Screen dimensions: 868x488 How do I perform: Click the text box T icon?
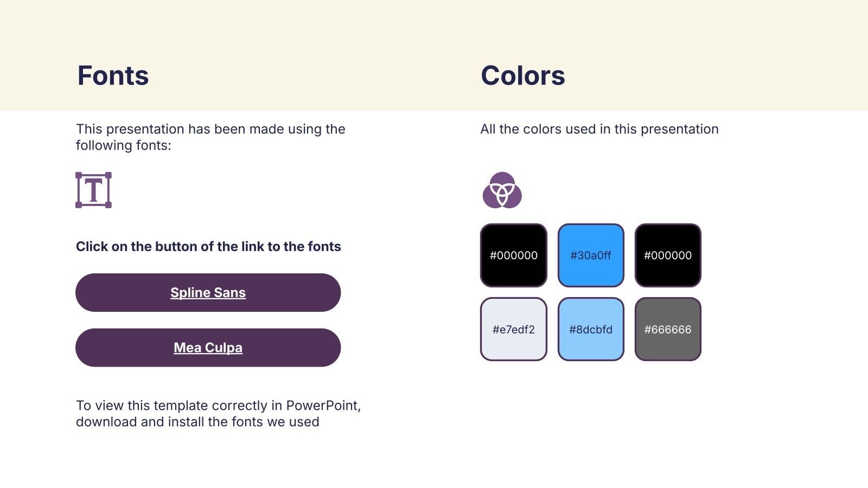point(93,190)
